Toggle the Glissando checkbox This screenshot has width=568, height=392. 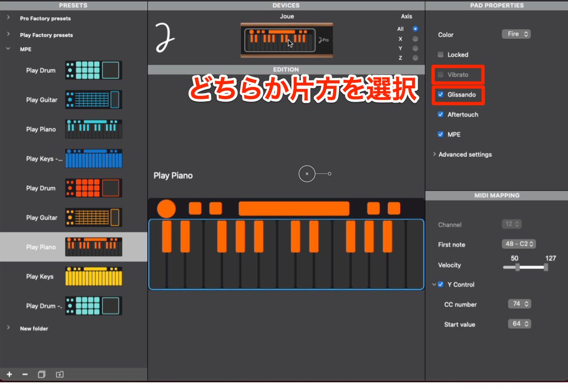441,95
